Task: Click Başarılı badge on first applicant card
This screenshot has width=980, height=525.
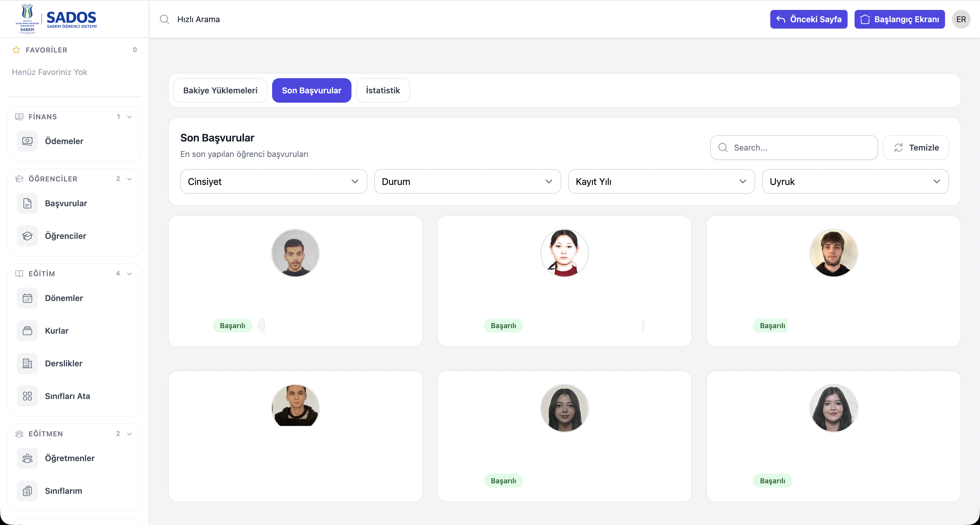Action: click(x=232, y=326)
